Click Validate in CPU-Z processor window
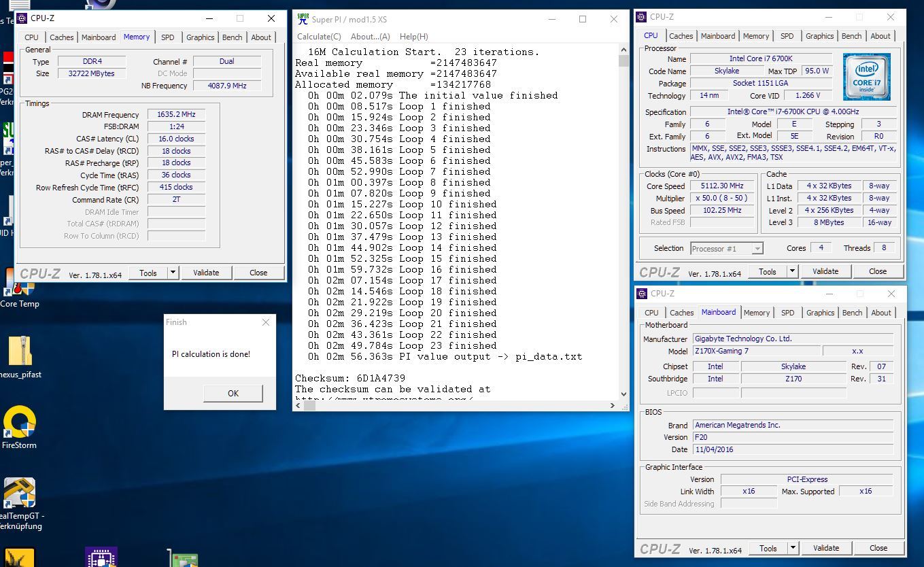Image resolution: width=924 pixels, height=567 pixels. [825, 271]
